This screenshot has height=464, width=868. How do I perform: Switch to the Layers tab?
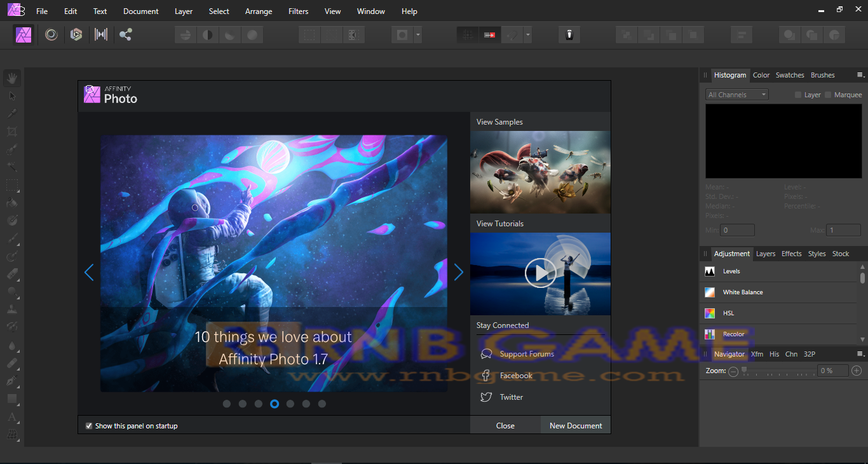[766, 254]
